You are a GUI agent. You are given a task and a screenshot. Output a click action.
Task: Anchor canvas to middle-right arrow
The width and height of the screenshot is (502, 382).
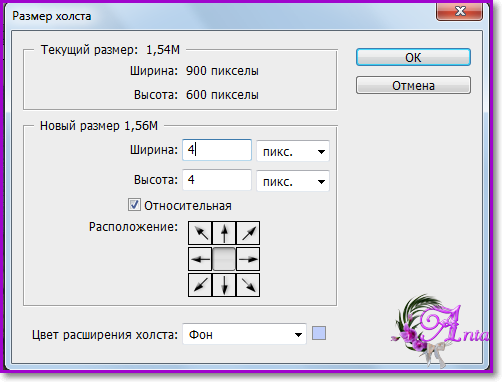(x=248, y=259)
